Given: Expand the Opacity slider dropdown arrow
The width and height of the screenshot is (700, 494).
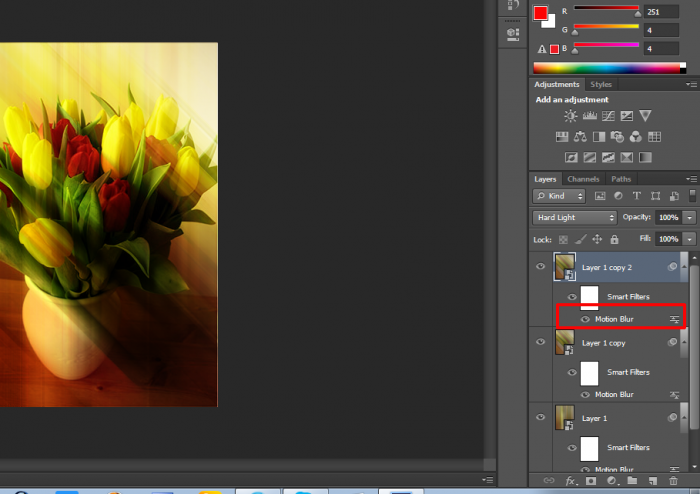Looking at the screenshot, I should (690, 217).
